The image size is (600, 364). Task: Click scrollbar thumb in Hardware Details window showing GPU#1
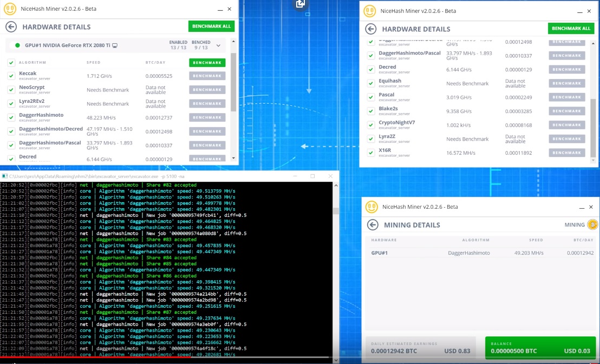tap(233, 82)
